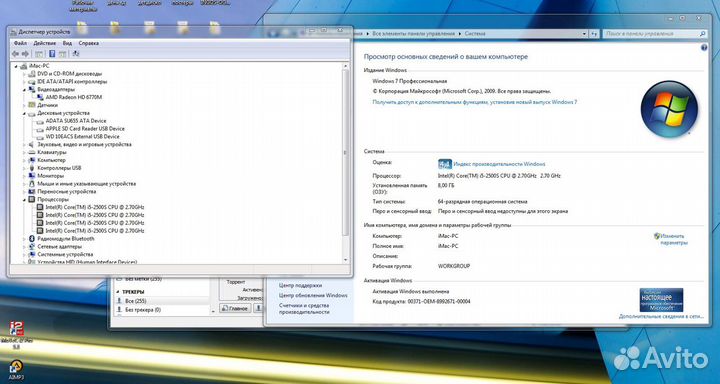Open the address bar history dropdown arrow
720x384 pixels.
coord(584,34)
